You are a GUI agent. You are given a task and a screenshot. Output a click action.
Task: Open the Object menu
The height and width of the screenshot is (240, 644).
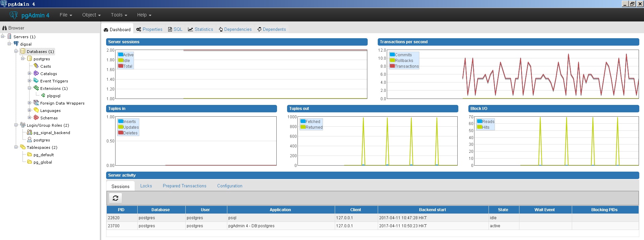91,15
